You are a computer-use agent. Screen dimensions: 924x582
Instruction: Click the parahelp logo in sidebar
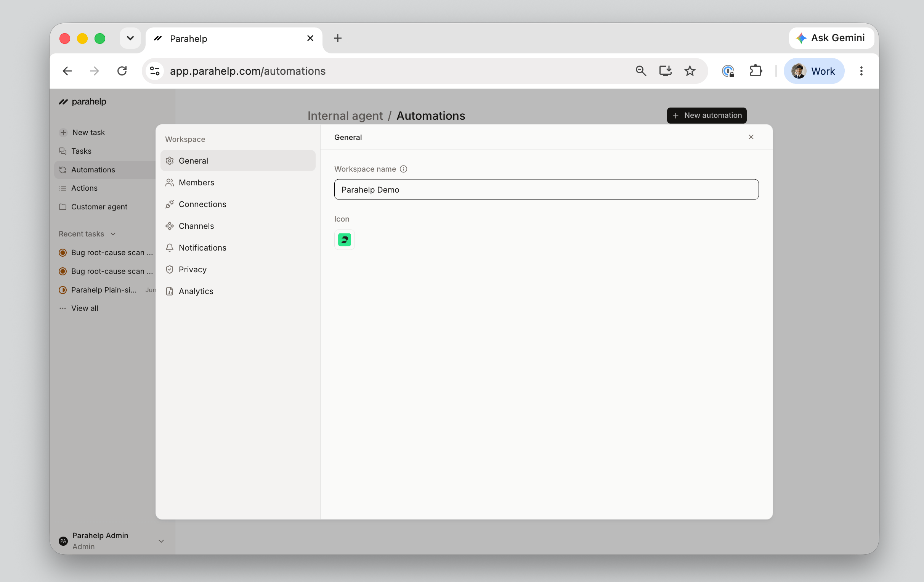click(x=82, y=101)
